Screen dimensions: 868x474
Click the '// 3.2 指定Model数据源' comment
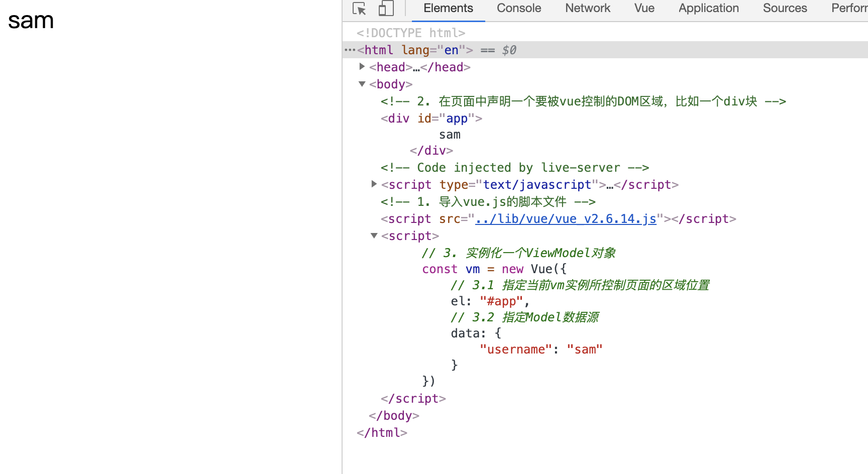[525, 317]
